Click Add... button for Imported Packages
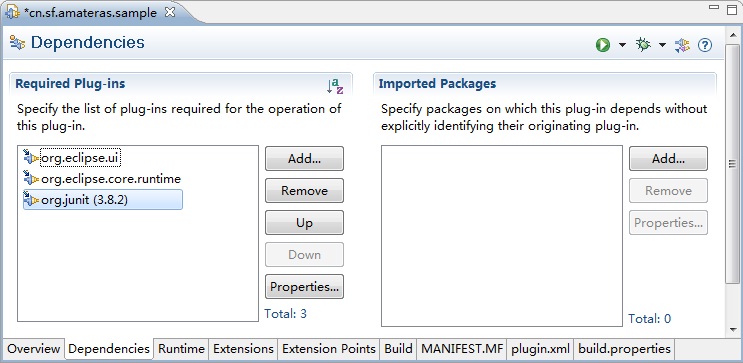This screenshot has width=743, height=363. (x=668, y=158)
